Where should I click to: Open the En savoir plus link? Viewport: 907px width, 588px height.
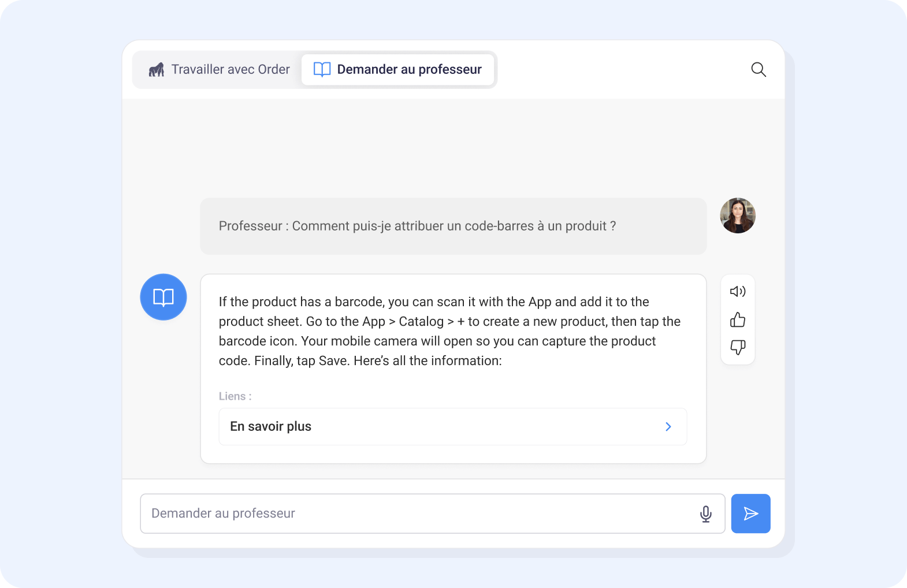point(453,427)
